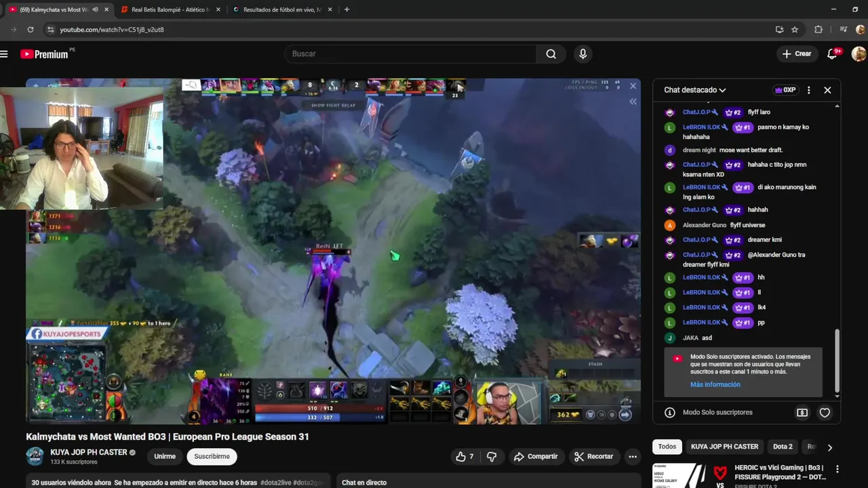The image size is (868, 488).
Task: Open the Chat en directo section
Action: (364, 483)
